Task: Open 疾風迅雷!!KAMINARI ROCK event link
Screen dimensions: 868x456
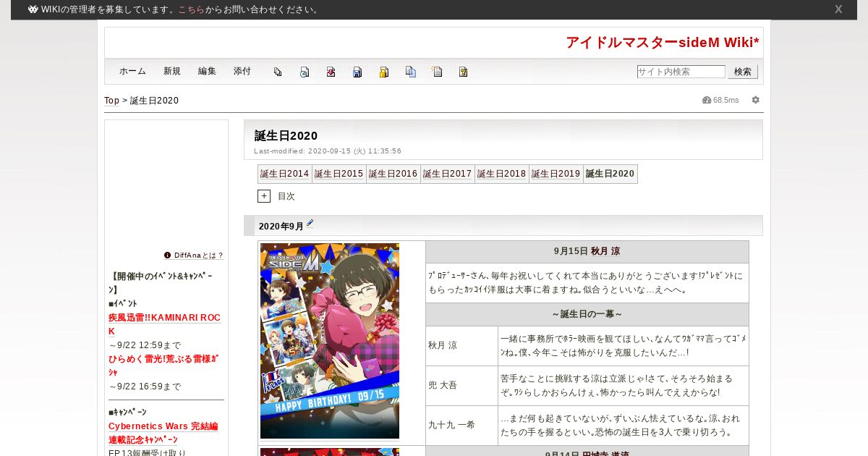Action: click(x=164, y=324)
